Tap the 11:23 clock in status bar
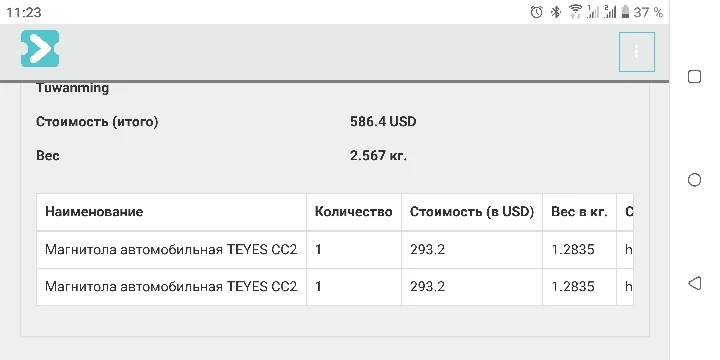Viewport: 720px width, 360px height. point(24,12)
